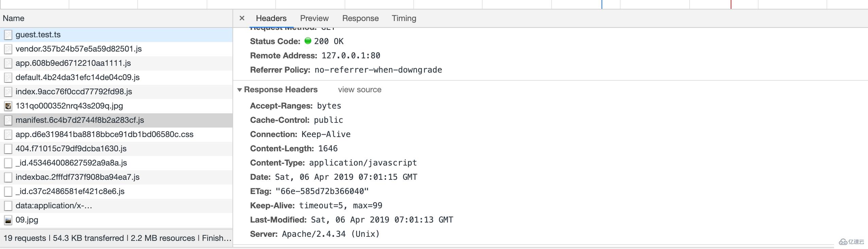Click the view source link
The height and width of the screenshot is (249, 868).
pyautogui.click(x=360, y=90)
